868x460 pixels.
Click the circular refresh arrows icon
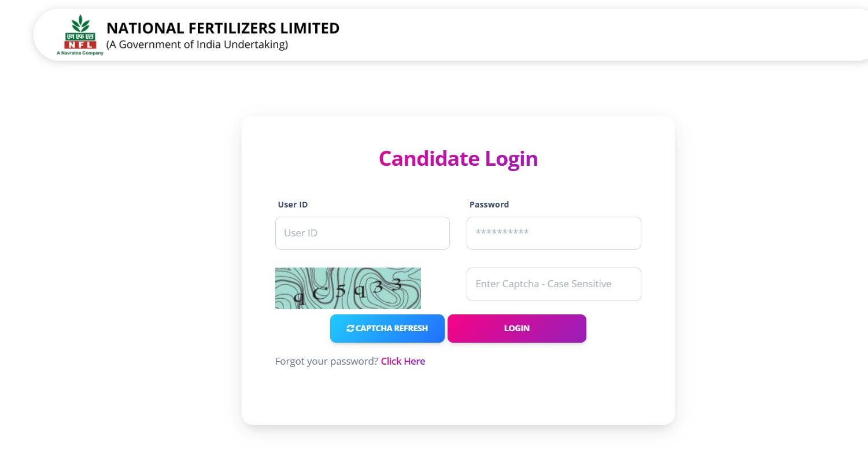click(350, 328)
